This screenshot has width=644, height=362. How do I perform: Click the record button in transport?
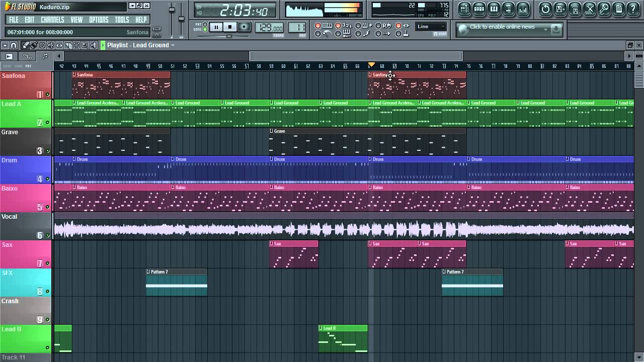(x=244, y=27)
